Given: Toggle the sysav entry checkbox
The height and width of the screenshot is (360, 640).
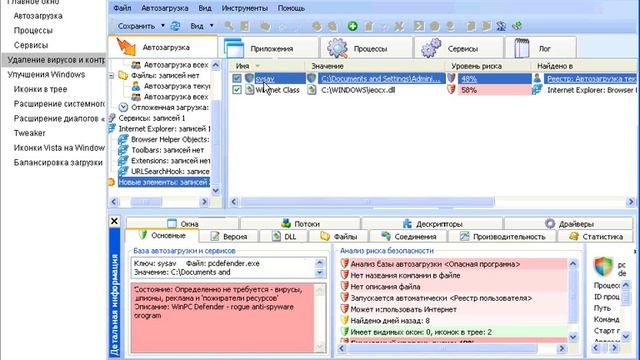Looking at the screenshot, I should tap(237, 78).
